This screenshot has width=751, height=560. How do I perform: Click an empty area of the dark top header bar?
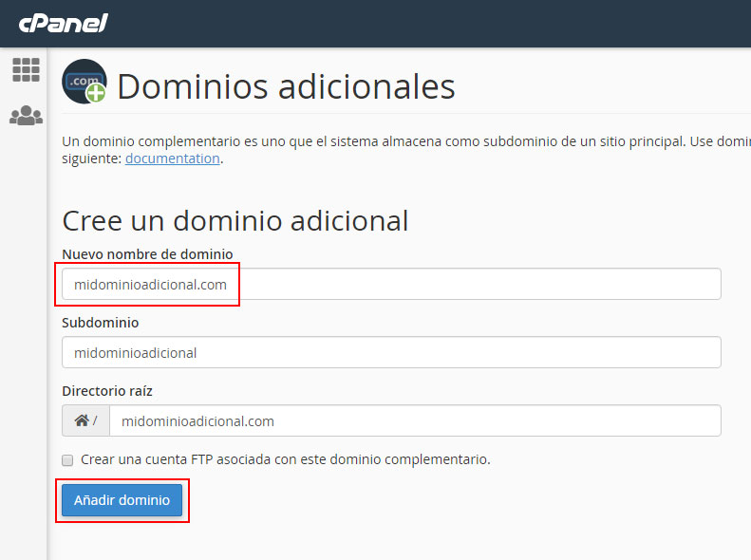pos(427,23)
